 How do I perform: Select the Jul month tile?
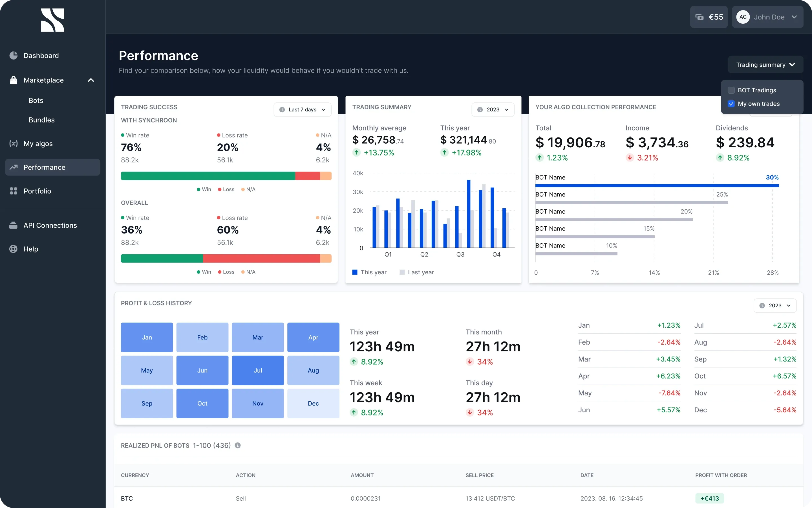258,370
